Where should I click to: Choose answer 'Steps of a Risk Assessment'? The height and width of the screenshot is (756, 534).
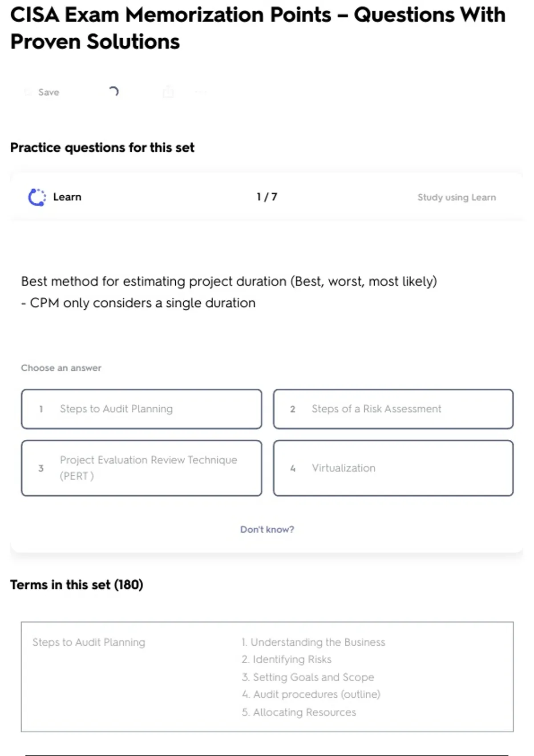point(393,409)
